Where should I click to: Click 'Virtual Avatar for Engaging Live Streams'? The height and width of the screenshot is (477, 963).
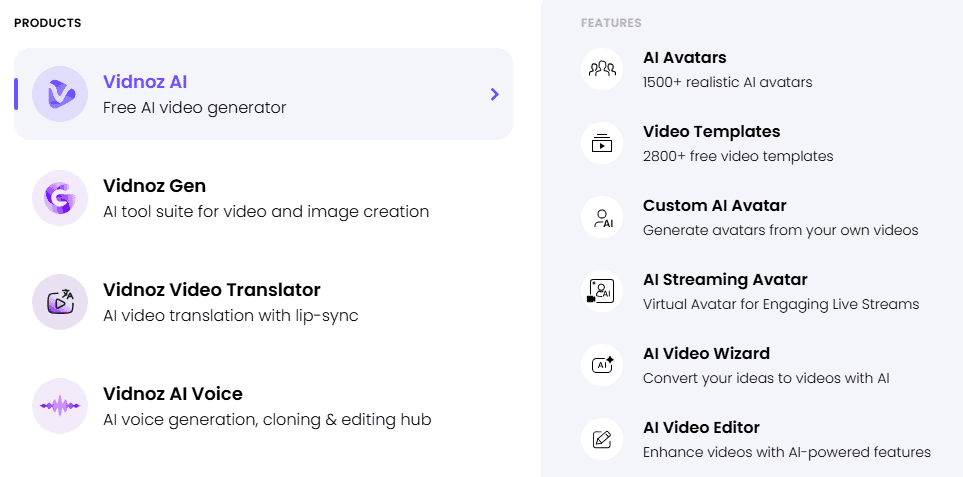pos(781,304)
